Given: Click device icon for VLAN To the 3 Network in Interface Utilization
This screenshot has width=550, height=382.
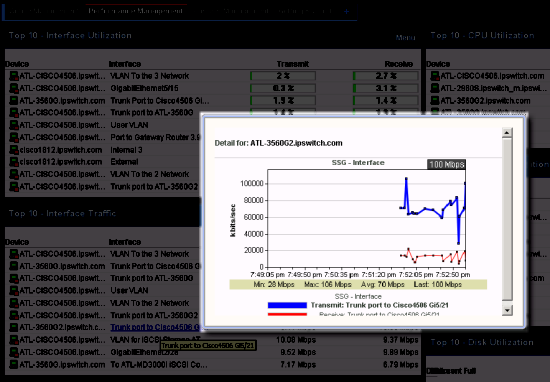Looking at the screenshot, I should click(x=14, y=76).
